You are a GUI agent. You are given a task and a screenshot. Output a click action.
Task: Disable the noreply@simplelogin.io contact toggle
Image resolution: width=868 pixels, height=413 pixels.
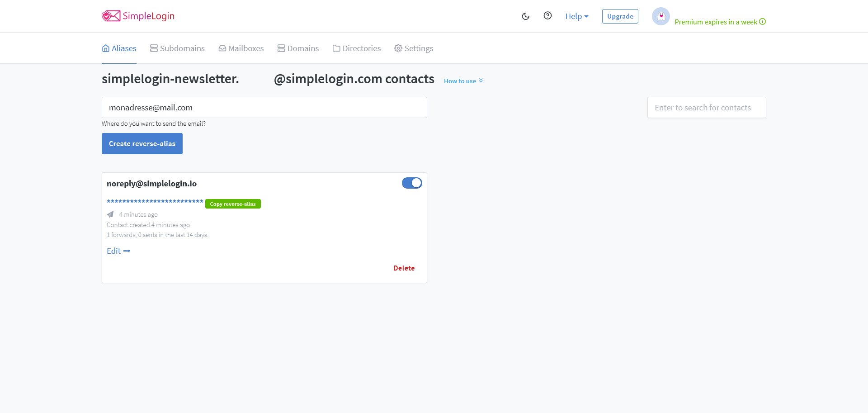click(x=412, y=183)
